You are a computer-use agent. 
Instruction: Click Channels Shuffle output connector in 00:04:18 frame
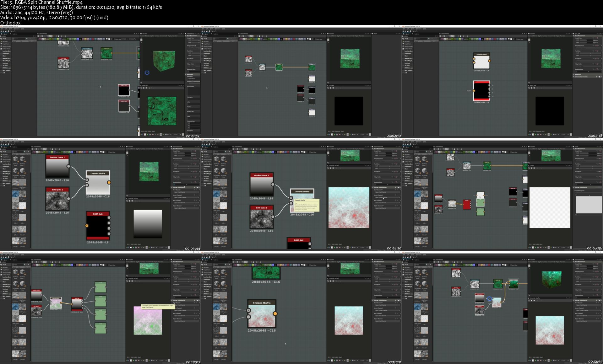[489, 61]
